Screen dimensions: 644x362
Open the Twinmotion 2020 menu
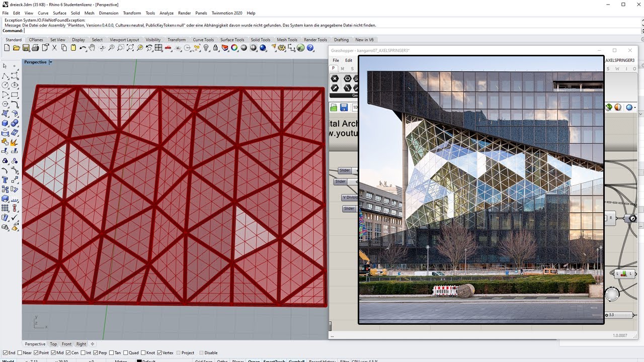coord(227,13)
